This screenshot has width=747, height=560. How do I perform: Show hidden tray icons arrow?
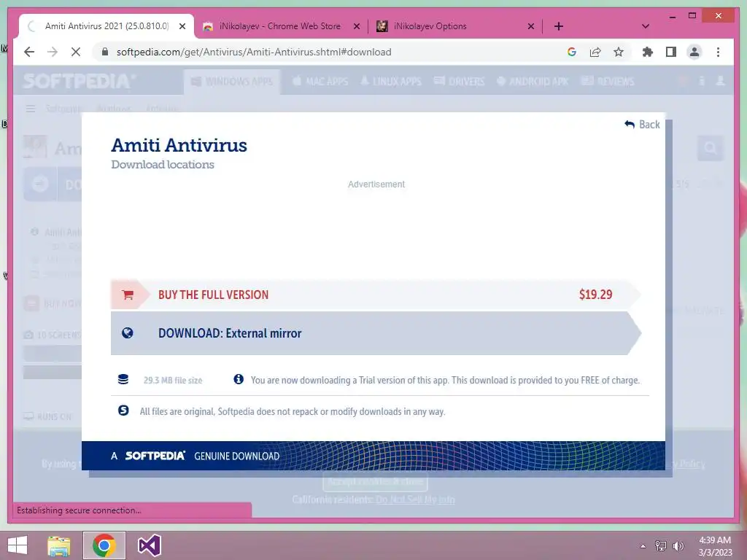coord(643,546)
